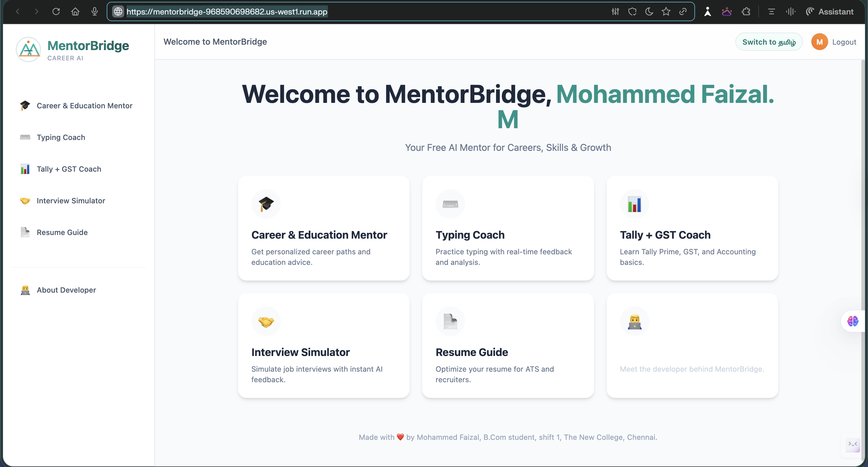Select Typing Coach in the sidebar
The image size is (868, 467).
61,137
